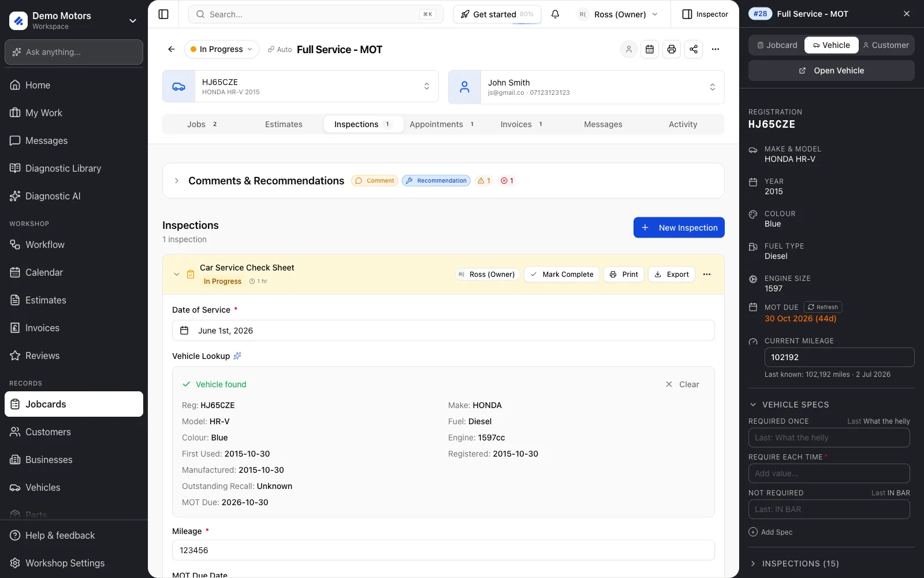Open notifications bell

[555, 14]
